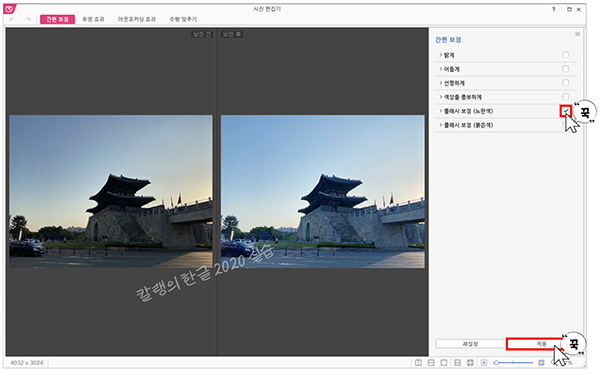Expand the 플래시 보정 (노란색) option arrow
Image resolution: width=600 pixels, height=374 pixels.
point(440,111)
